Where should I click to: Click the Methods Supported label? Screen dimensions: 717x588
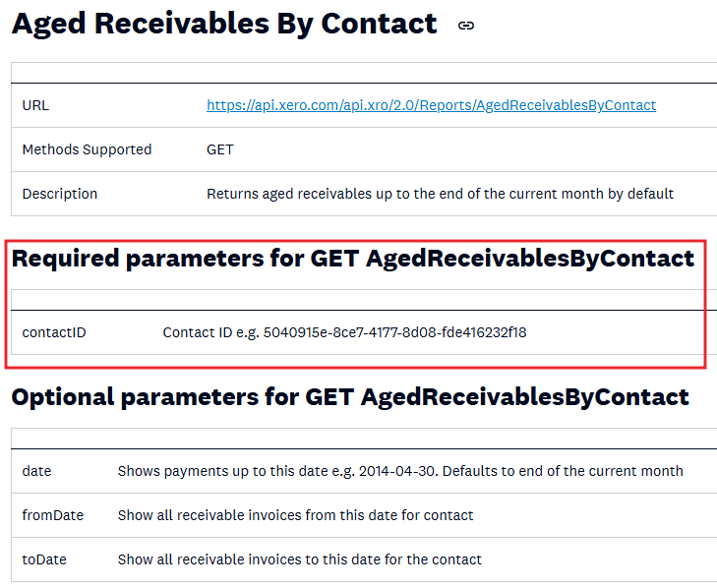87,149
